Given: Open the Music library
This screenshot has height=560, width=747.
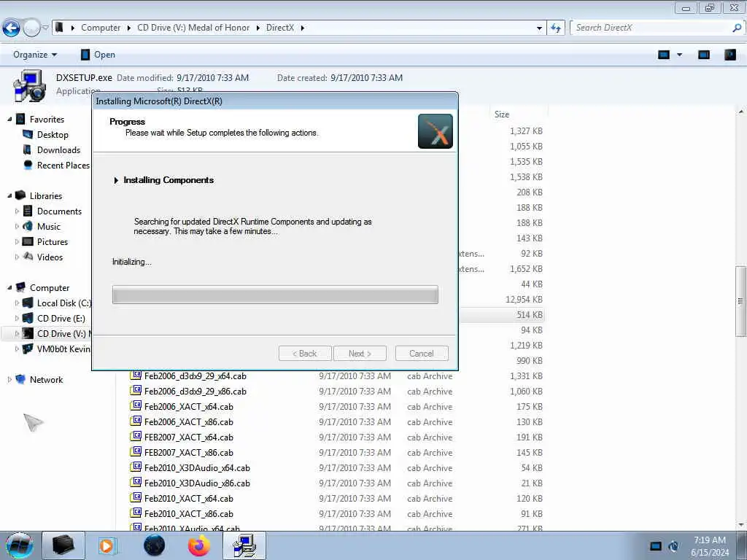Looking at the screenshot, I should (x=49, y=227).
